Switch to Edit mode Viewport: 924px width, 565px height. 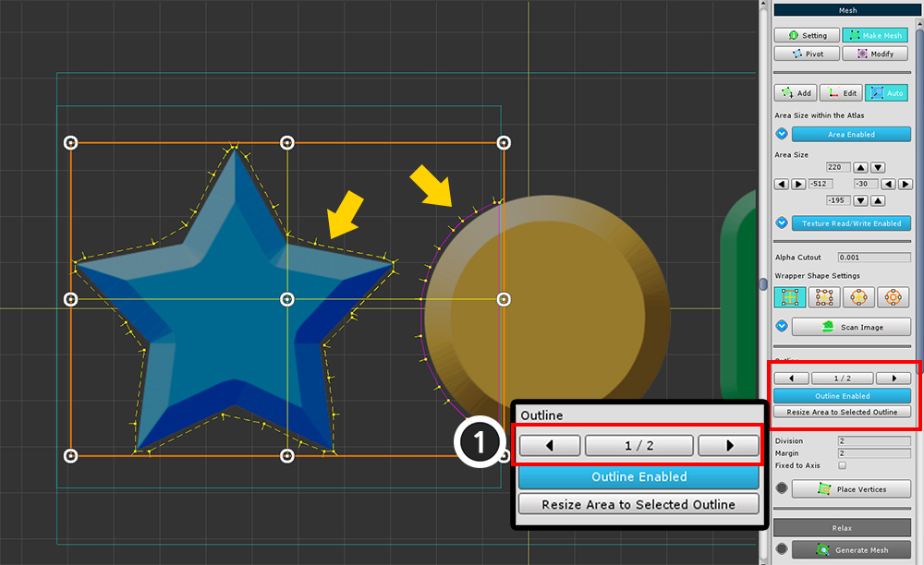pos(841,92)
